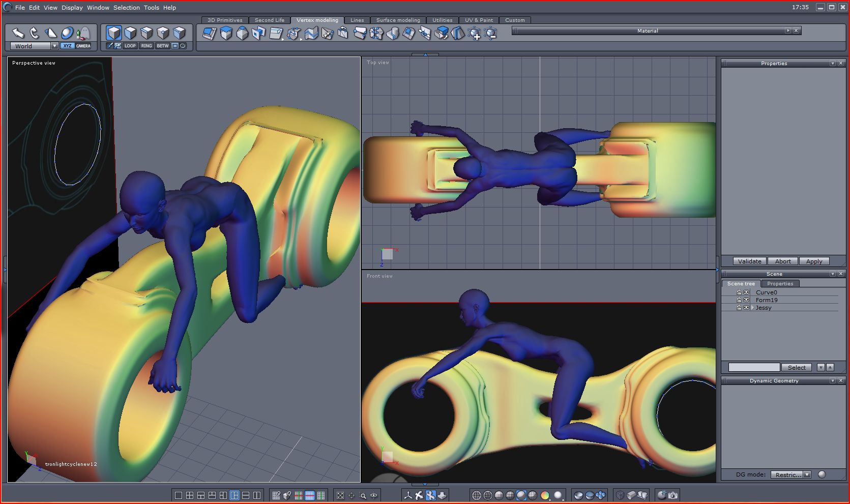Enable LOOP selection mode

pyautogui.click(x=130, y=46)
